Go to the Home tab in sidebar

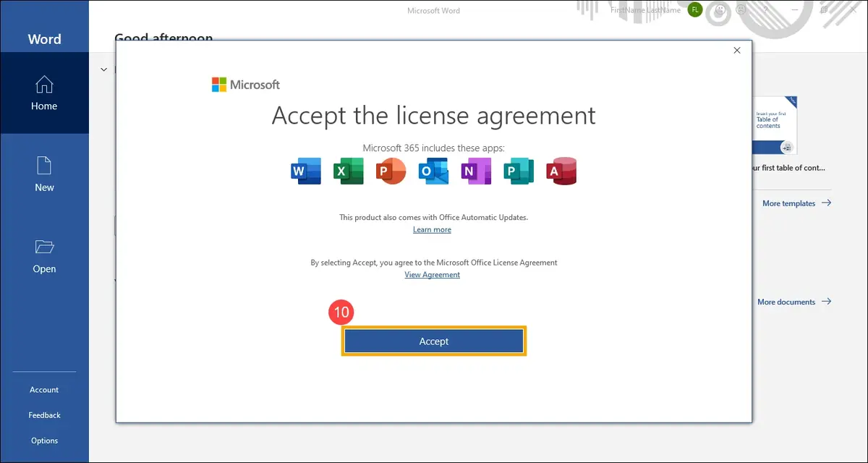pyautogui.click(x=44, y=93)
